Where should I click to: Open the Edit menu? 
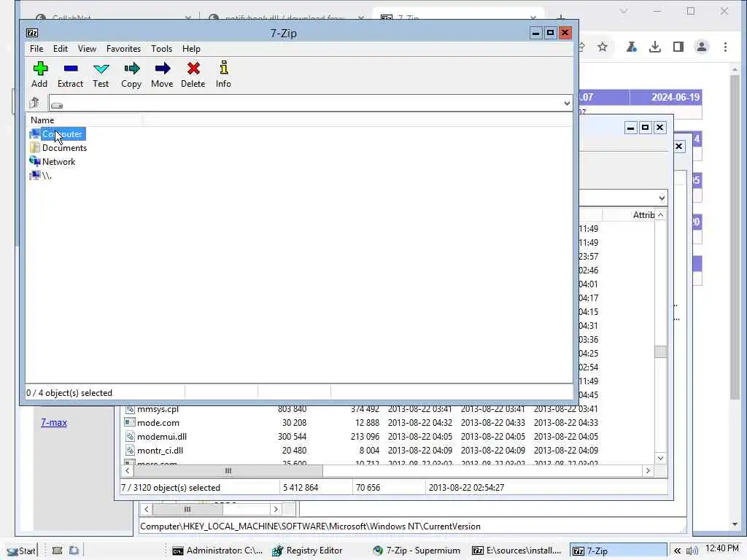[61, 49]
